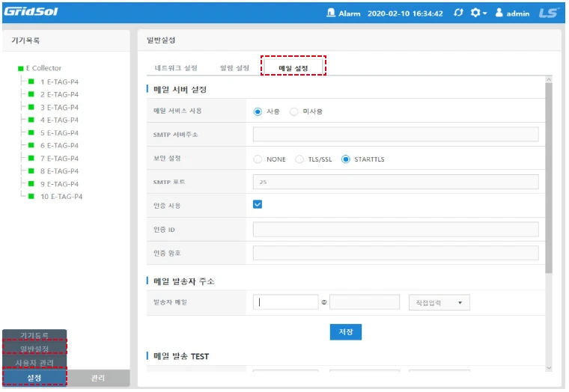Image resolution: width=569 pixels, height=392 pixels.
Task: Choose STARTTLS security option
Action: click(x=345, y=159)
